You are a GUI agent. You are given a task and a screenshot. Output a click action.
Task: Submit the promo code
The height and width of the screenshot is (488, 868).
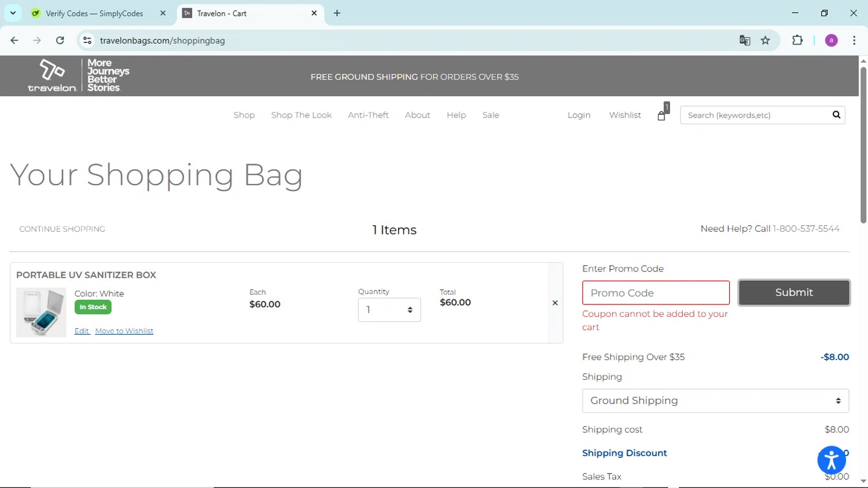[794, 292]
